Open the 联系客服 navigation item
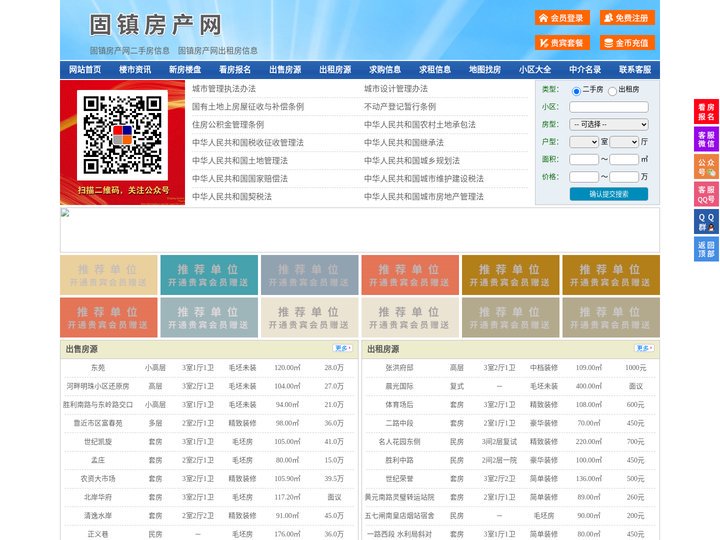 635,70
